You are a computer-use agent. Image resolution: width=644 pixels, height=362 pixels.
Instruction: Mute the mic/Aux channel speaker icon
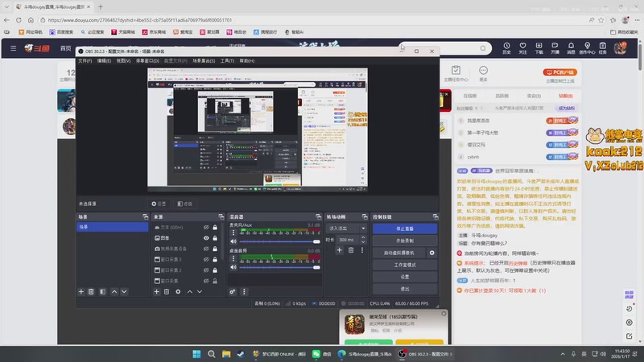[x=233, y=241]
